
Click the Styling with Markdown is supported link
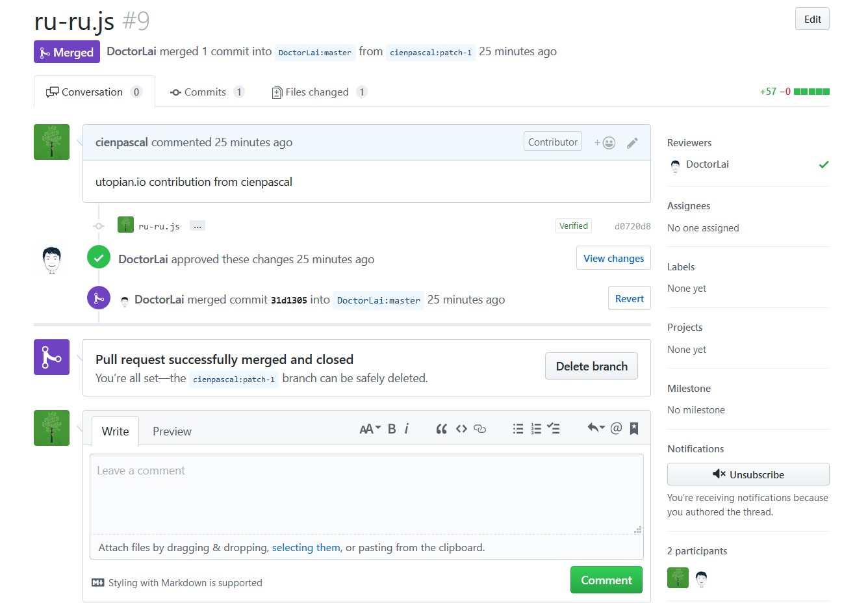coord(185,582)
